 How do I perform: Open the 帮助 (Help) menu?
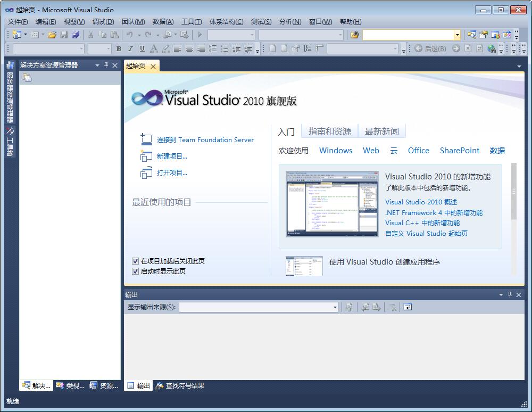[x=351, y=22]
